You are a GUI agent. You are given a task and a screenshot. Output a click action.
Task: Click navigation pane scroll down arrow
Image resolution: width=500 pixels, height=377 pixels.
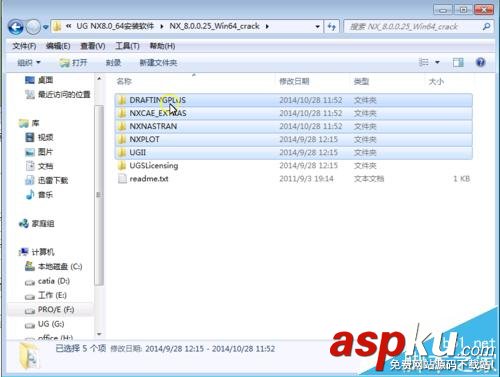click(x=99, y=334)
